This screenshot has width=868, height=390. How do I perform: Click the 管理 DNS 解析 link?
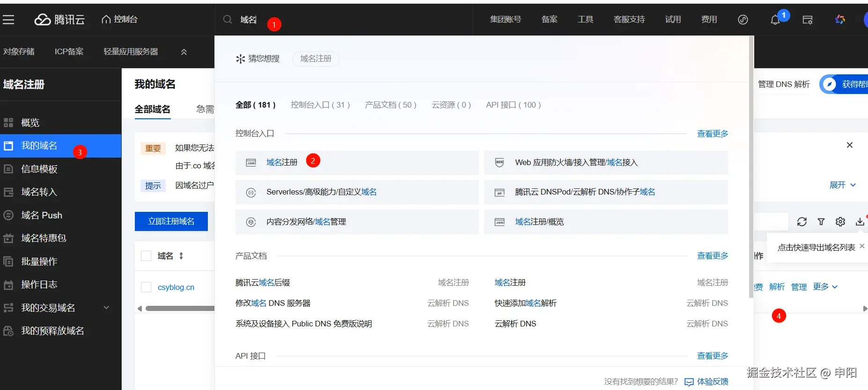pos(784,84)
